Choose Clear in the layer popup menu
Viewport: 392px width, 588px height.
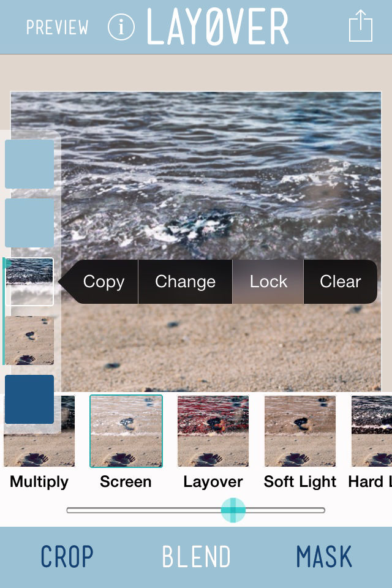(x=340, y=282)
